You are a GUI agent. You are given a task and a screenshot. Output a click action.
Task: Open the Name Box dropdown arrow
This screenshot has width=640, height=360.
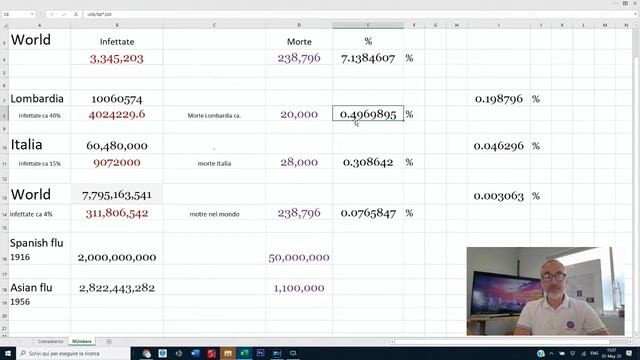tap(32, 14)
